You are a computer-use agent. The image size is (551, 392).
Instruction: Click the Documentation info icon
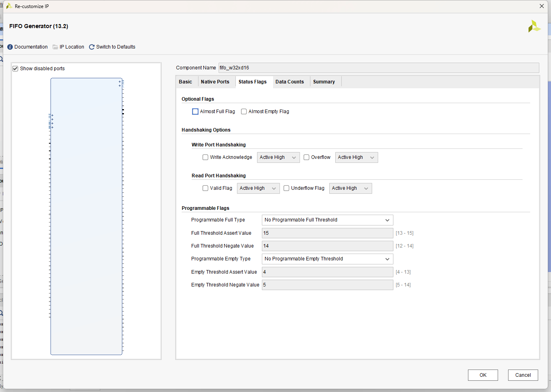pos(10,47)
